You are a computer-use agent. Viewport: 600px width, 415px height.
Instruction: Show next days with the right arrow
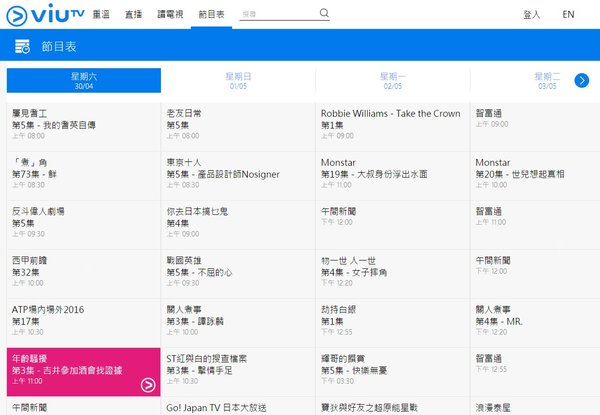click(x=582, y=80)
